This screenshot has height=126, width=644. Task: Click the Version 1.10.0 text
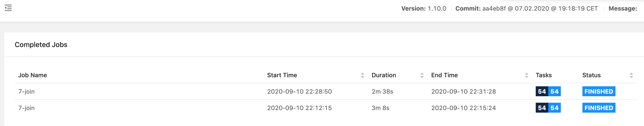click(424, 9)
